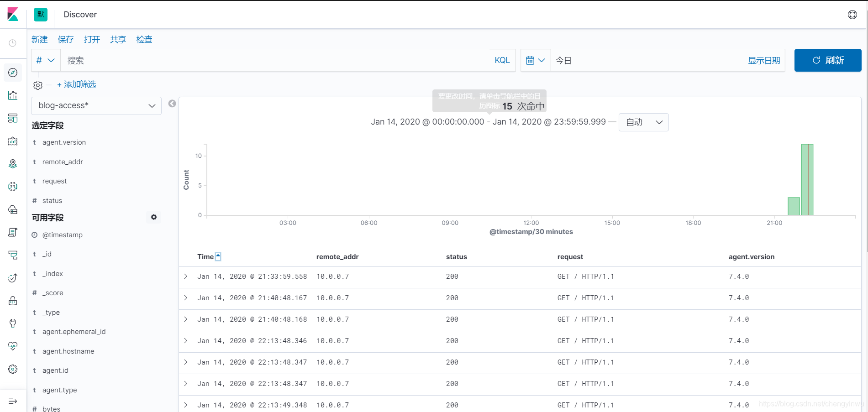Open Visualize chart icon in sidebar
Screen dimensions: 868x412
coord(13,95)
